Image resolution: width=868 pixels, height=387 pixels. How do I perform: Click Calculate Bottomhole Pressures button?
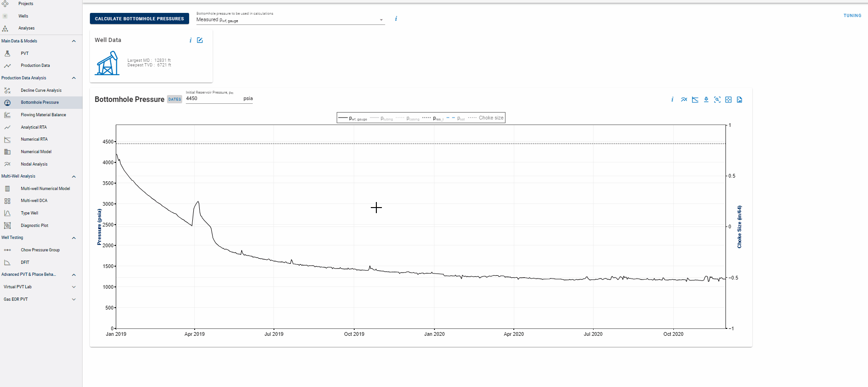pos(139,18)
